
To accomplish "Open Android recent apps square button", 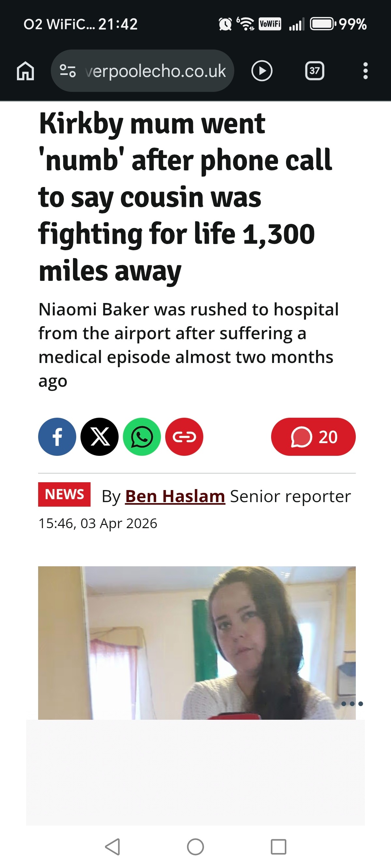I will (x=278, y=846).
